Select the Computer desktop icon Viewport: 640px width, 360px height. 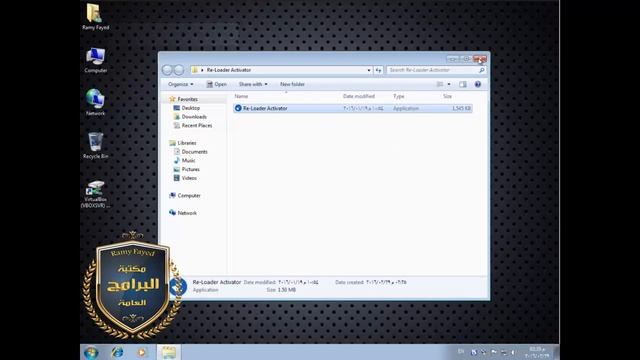pyautogui.click(x=96, y=60)
